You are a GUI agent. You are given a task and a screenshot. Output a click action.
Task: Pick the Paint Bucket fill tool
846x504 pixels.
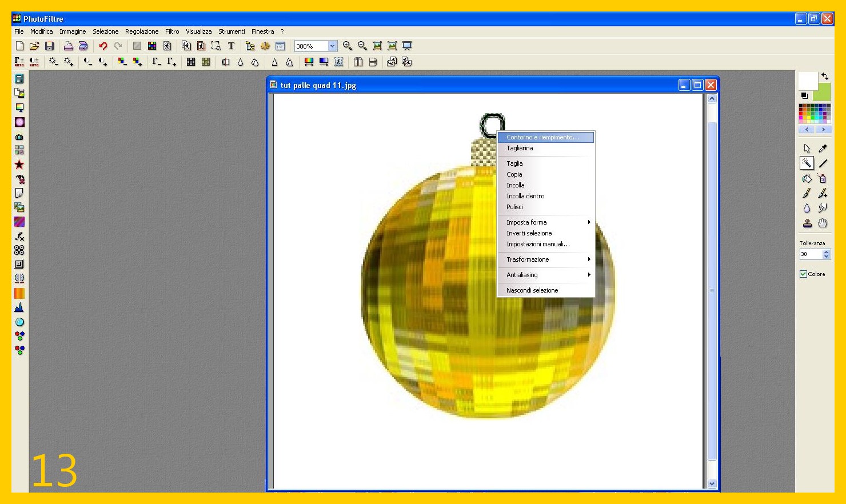point(807,178)
